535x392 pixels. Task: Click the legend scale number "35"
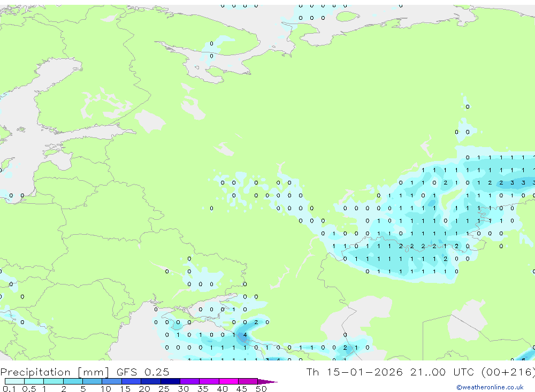tap(203, 389)
